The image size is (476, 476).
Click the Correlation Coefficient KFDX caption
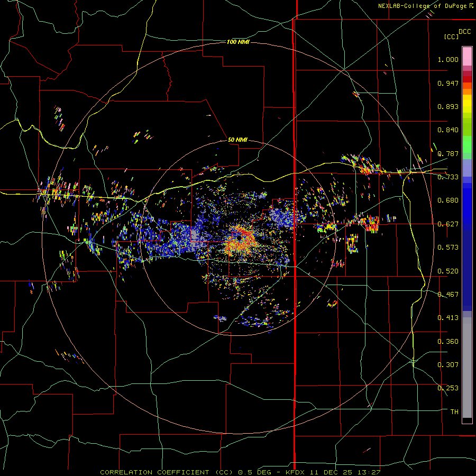click(x=240, y=472)
